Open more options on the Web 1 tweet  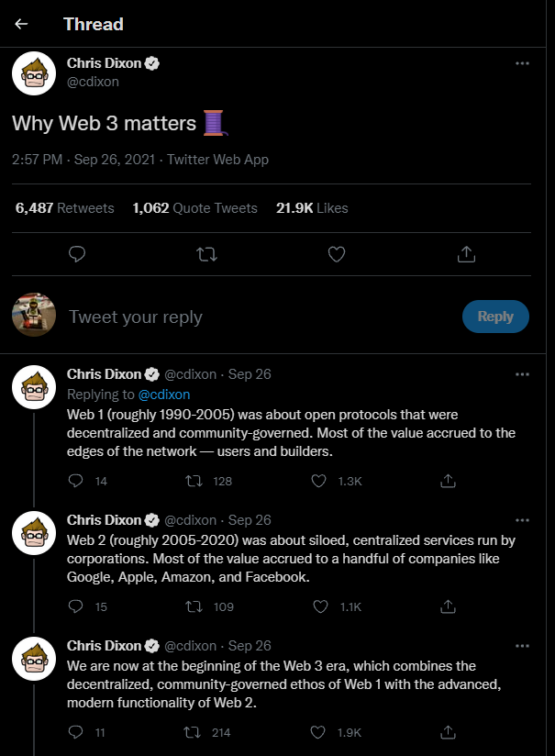click(x=522, y=374)
